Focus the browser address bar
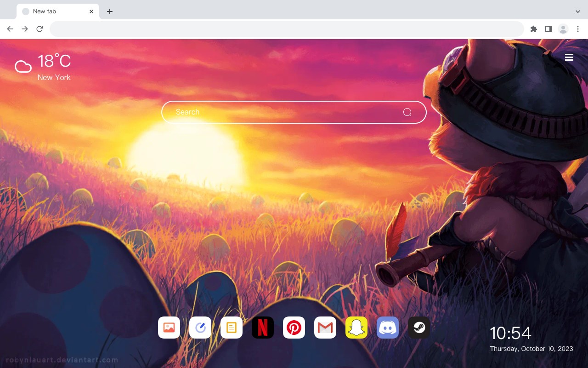588x368 pixels. coord(287,29)
